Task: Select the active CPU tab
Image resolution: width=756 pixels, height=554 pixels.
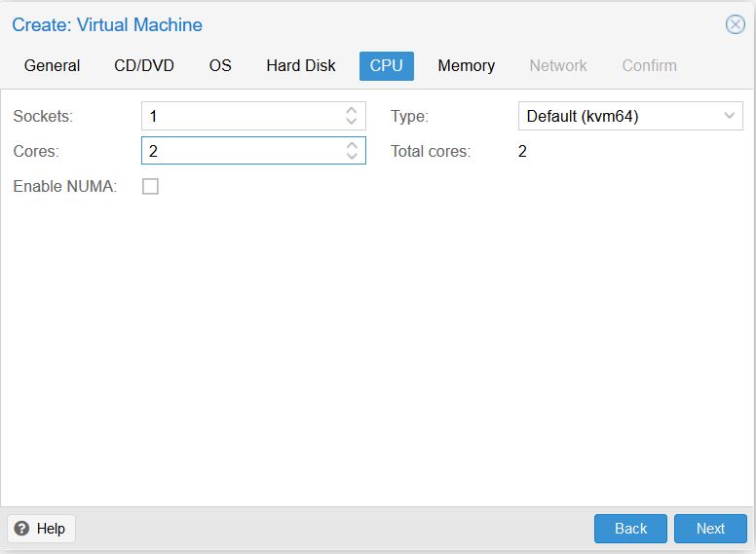Action: [x=387, y=65]
